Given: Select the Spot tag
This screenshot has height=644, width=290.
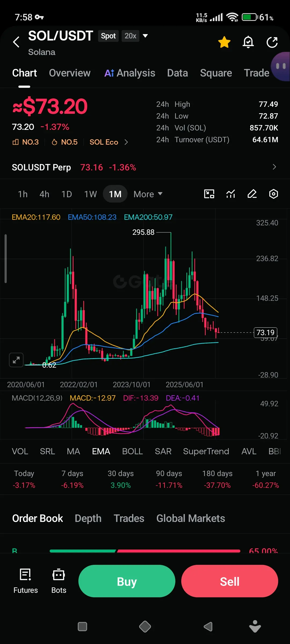Looking at the screenshot, I should click(108, 36).
